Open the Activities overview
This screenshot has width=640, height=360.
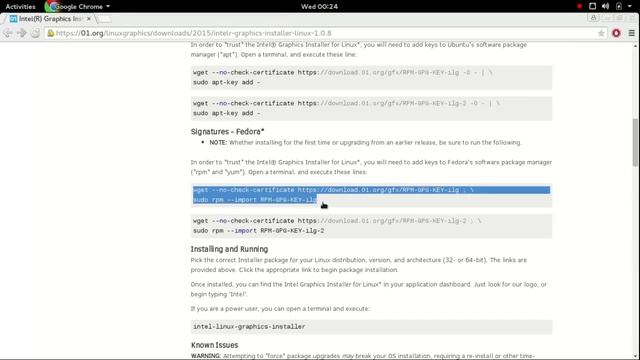coord(20,6)
